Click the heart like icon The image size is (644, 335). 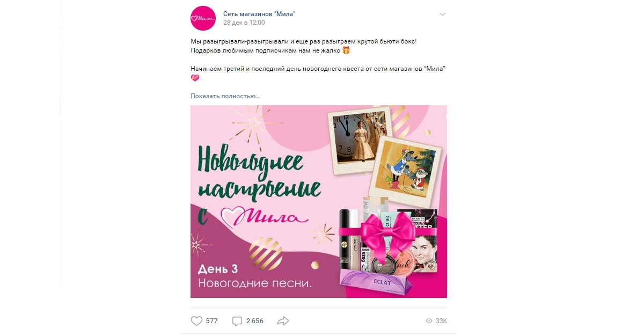pos(196,321)
